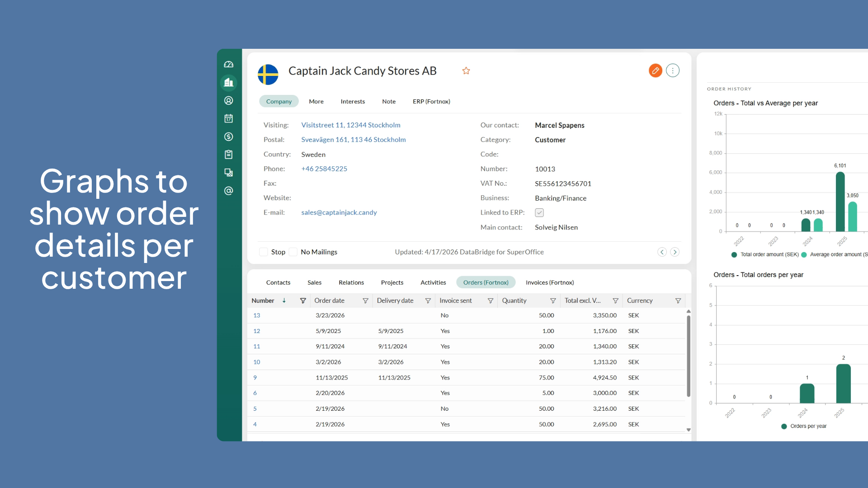This screenshot has height=488, width=868.
Task: Toggle the Linked to ERP checkbox
Action: 539,212
